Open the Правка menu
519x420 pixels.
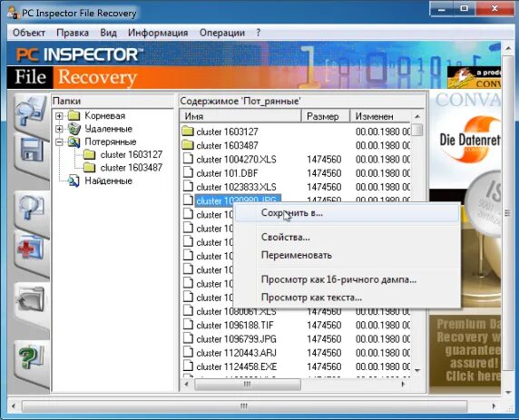pyautogui.click(x=73, y=33)
